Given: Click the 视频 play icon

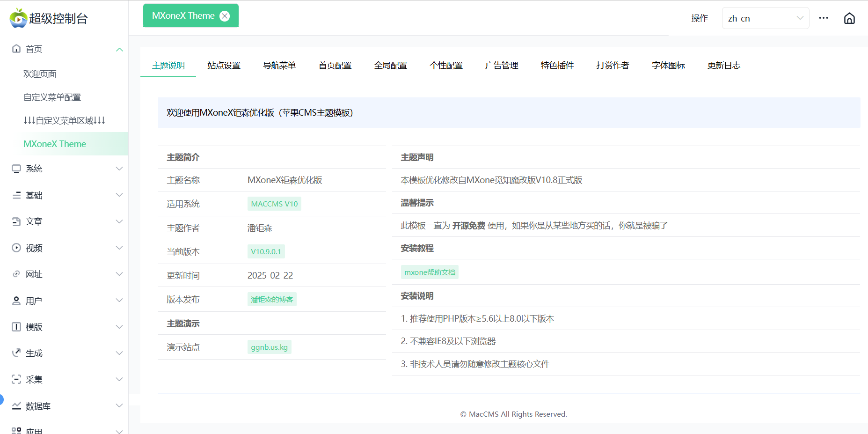Looking at the screenshot, I should pyautogui.click(x=16, y=248).
